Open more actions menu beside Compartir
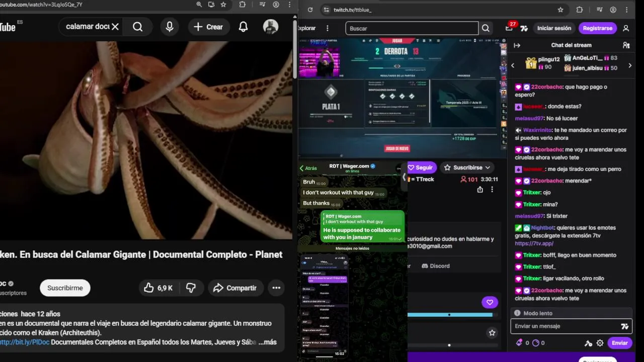Image resolution: width=644 pixels, height=362 pixels. [x=276, y=288]
